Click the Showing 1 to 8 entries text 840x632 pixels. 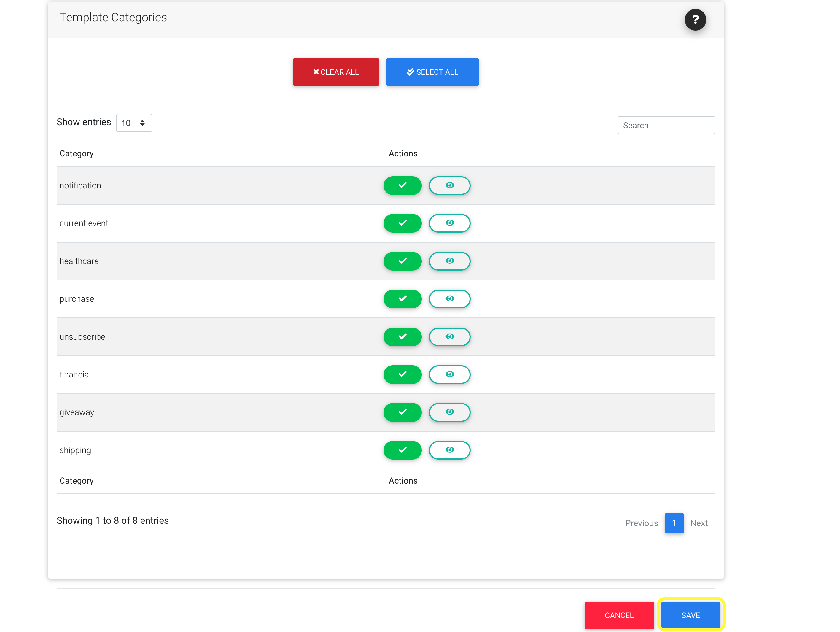112,520
